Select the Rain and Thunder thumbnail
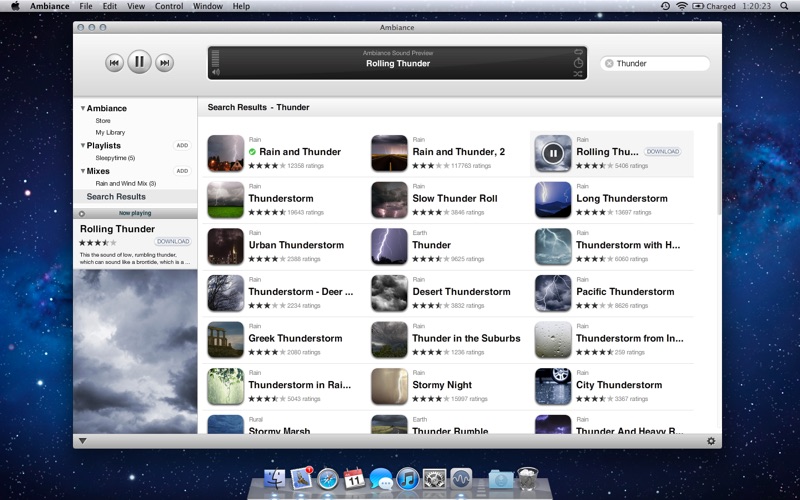 [x=226, y=153]
